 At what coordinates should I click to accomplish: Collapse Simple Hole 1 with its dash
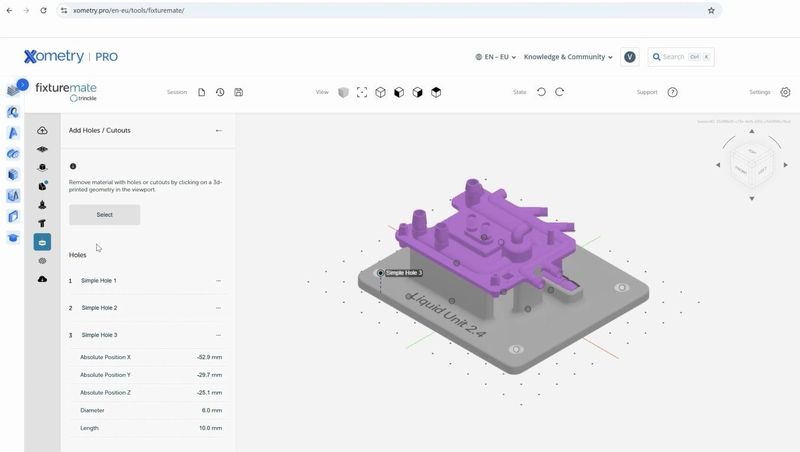point(218,281)
